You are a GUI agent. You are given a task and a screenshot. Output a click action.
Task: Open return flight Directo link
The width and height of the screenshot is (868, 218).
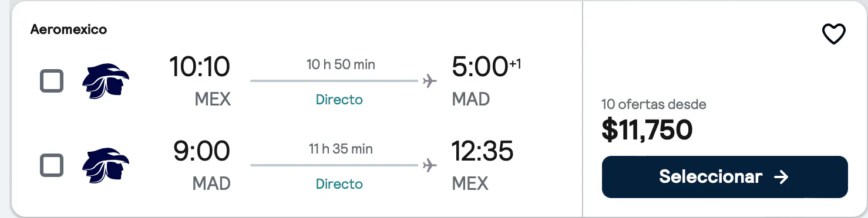click(x=339, y=184)
